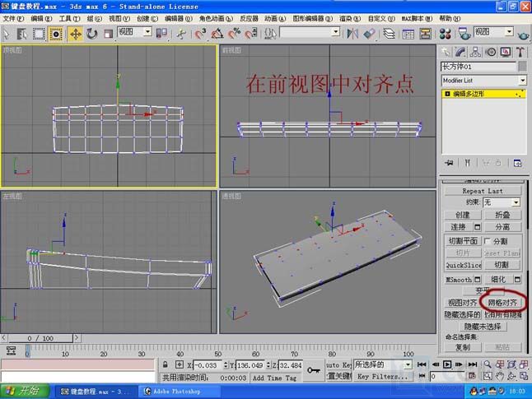Open settings box beside 连接 button

pos(477,227)
